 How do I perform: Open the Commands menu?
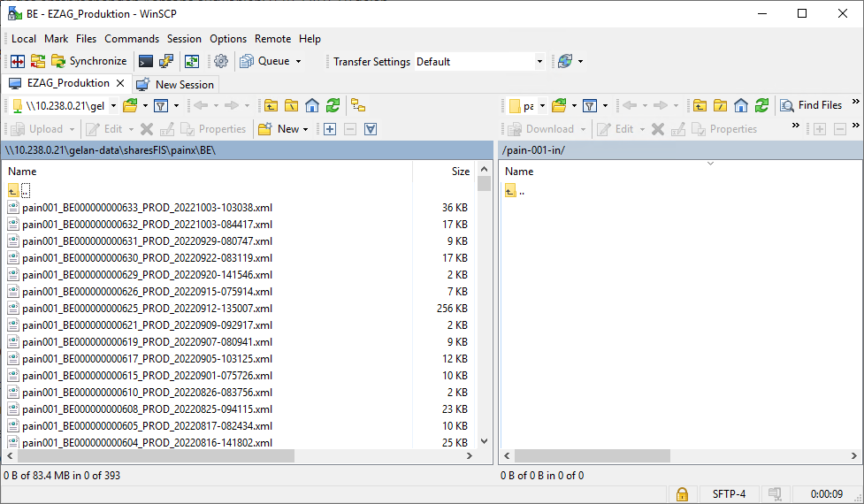[x=132, y=39]
